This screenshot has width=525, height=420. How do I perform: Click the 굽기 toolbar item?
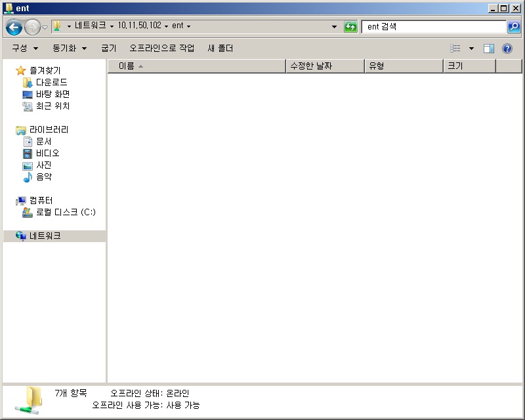109,48
